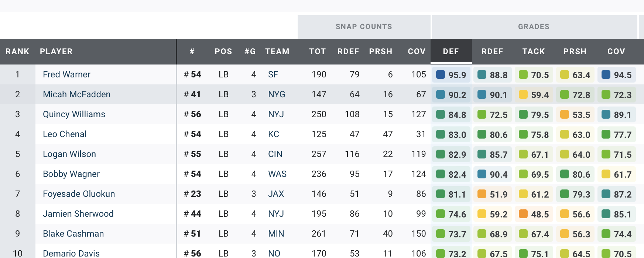Open the SF team link
644x258 pixels.
[x=273, y=74]
